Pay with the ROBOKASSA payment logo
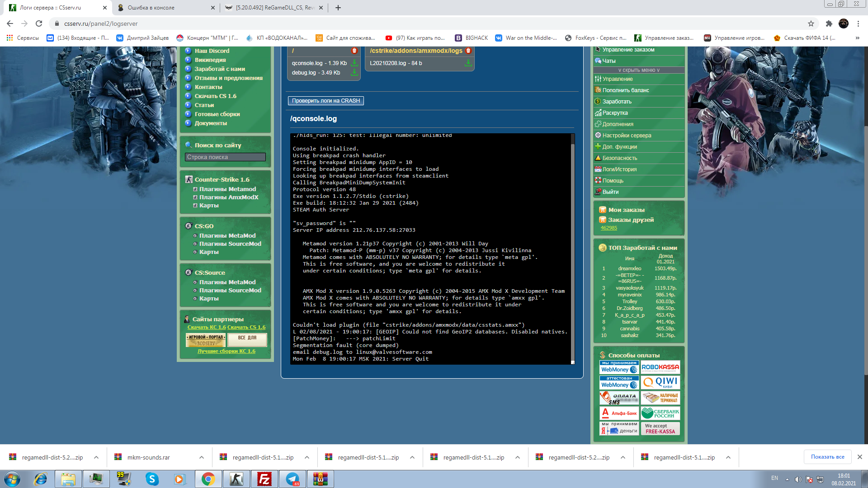The width and height of the screenshot is (868, 488). click(x=660, y=368)
